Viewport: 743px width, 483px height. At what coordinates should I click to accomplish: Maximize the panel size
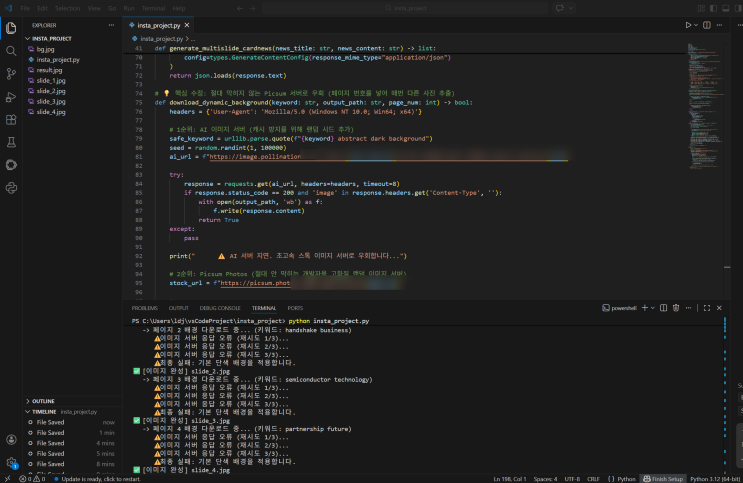[x=707, y=308]
